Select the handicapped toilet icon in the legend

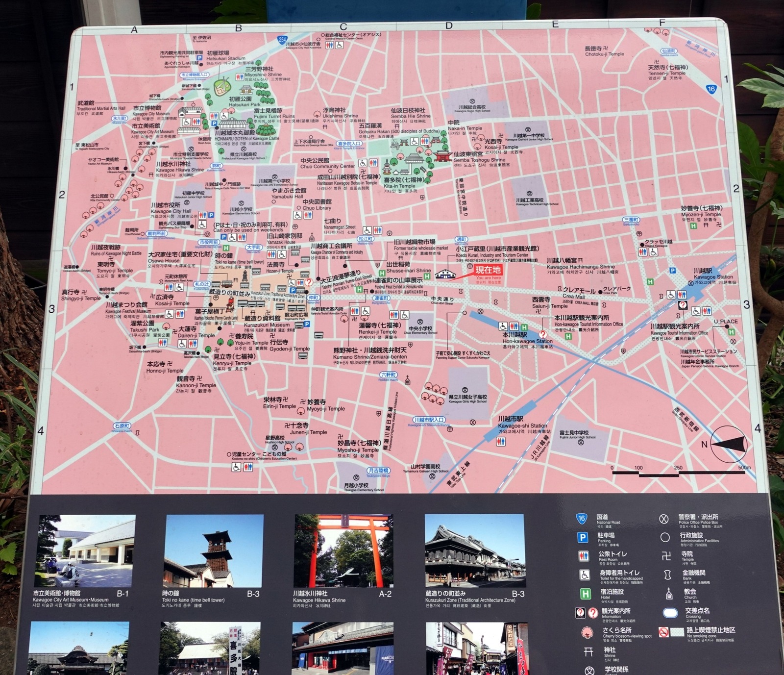(584, 575)
